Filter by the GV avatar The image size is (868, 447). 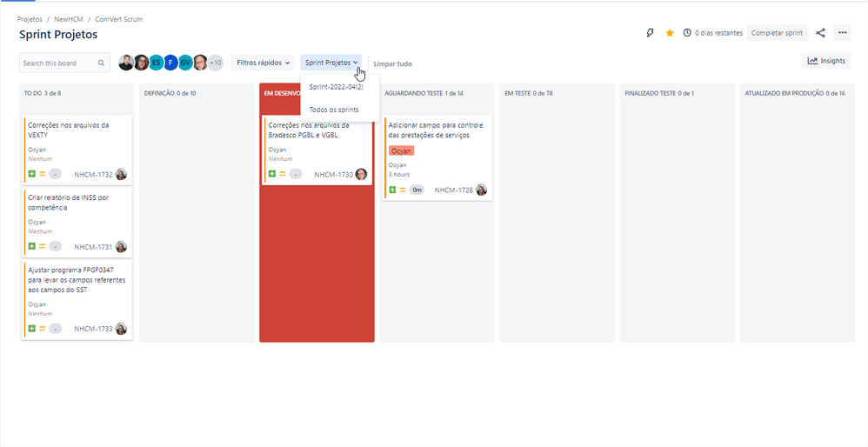[x=185, y=63]
